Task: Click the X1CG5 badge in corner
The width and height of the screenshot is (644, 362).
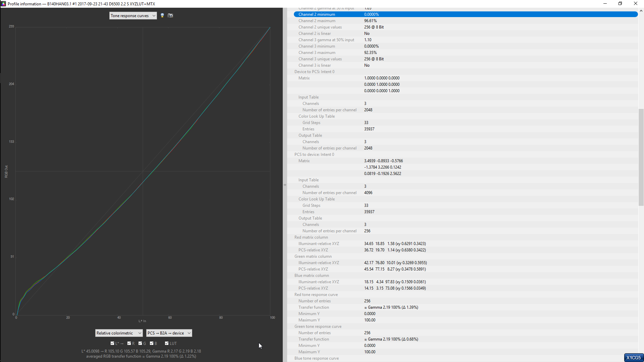Action: point(633,358)
